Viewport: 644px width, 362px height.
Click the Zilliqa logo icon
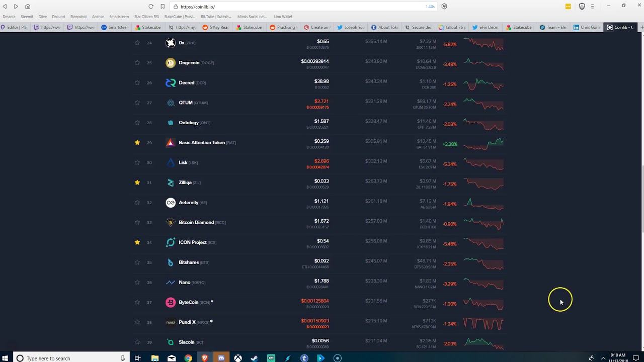pos(171,183)
